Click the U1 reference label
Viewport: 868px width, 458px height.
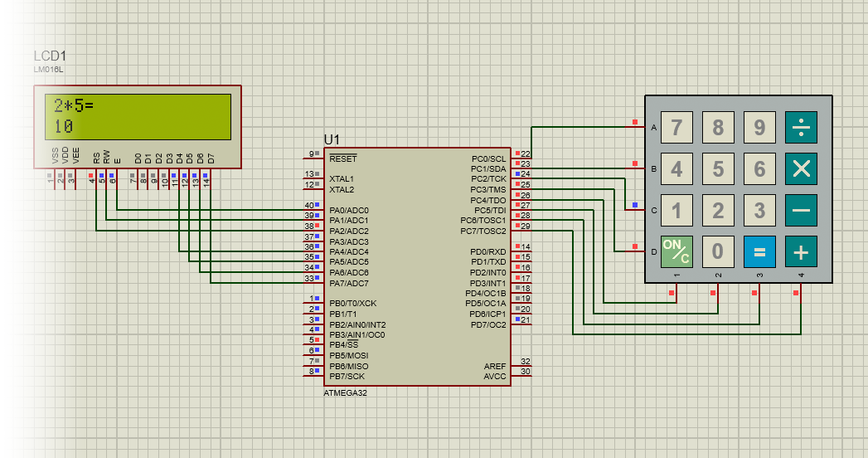[x=332, y=139]
